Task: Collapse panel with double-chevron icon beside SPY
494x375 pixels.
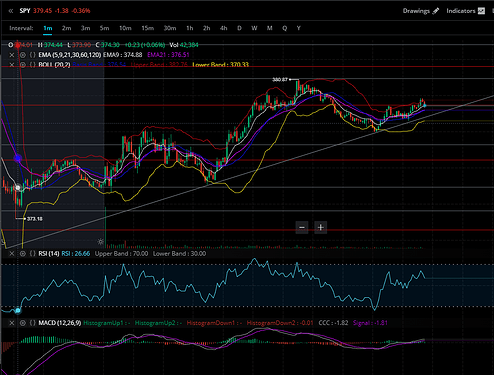Action: pos(11,11)
